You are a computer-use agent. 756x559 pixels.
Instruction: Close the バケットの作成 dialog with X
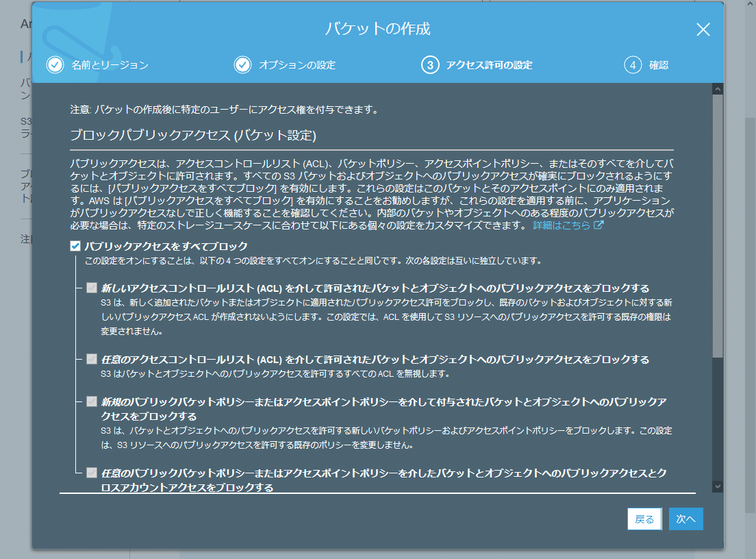pyautogui.click(x=703, y=29)
